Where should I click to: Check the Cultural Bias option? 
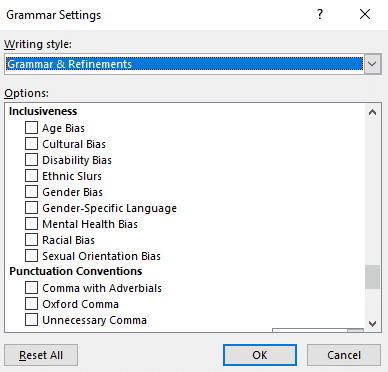31,144
